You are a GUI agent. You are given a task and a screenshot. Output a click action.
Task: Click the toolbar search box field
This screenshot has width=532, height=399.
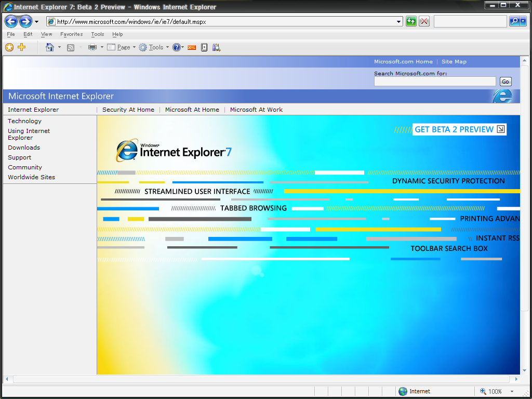pyautogui.click(x=470, y=22)
